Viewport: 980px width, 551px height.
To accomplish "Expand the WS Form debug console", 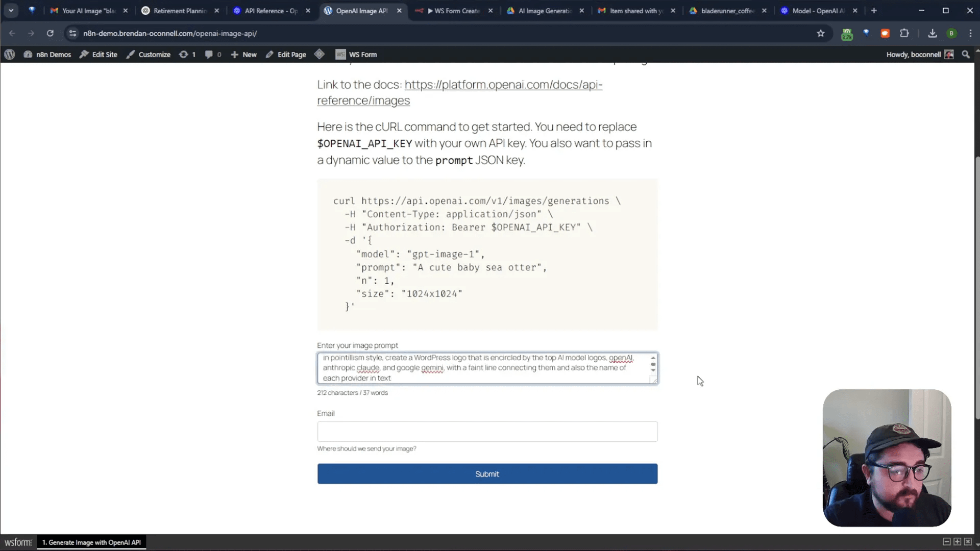I will coord(957,542).
